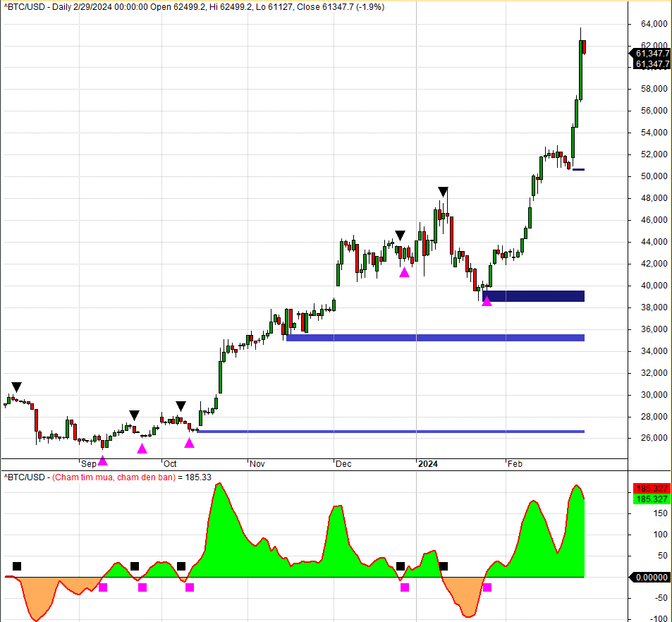Click the 0.00000 zero-line label on the indicator axis
Image resolution: width=672 pixels, height=622 pixels.
650,578
